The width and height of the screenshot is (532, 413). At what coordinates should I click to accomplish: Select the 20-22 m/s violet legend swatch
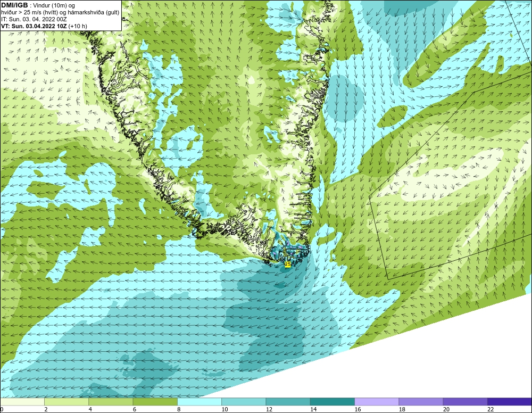coord(465,402)
